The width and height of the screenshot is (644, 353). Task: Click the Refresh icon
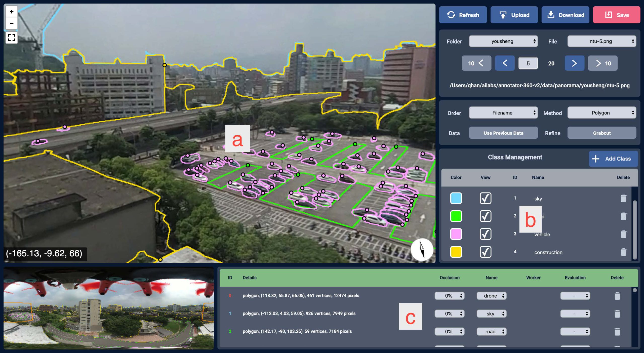451,15
